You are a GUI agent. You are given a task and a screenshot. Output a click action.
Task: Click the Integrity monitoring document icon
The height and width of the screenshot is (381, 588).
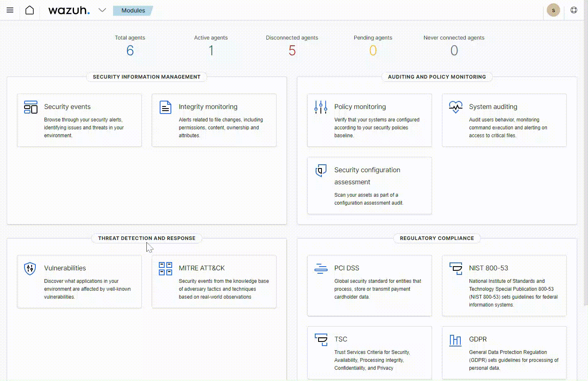pos(166,107)
